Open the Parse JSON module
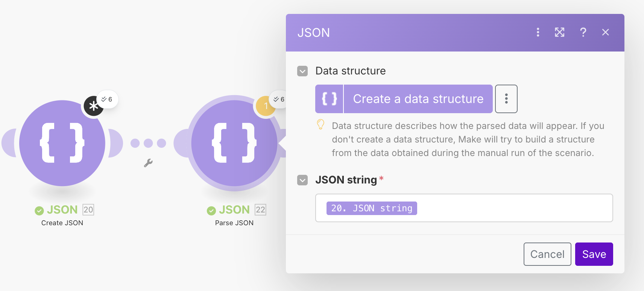 234,143
